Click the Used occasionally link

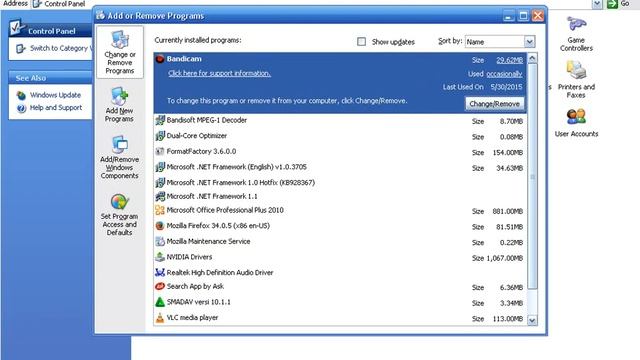coord(504,74)
